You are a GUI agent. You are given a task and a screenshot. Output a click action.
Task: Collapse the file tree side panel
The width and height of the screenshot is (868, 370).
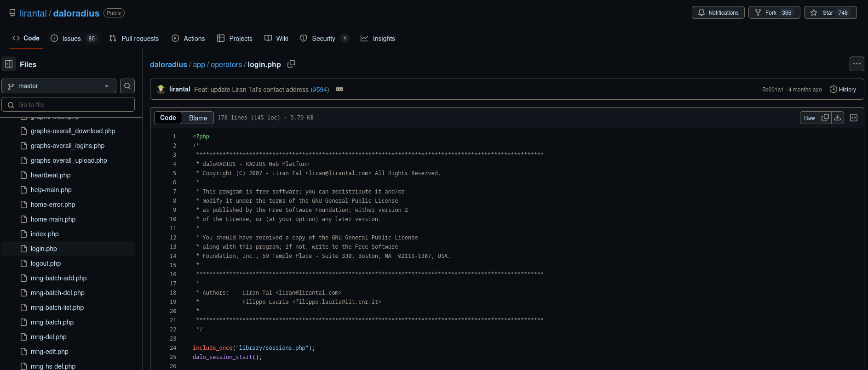point(9,64)
